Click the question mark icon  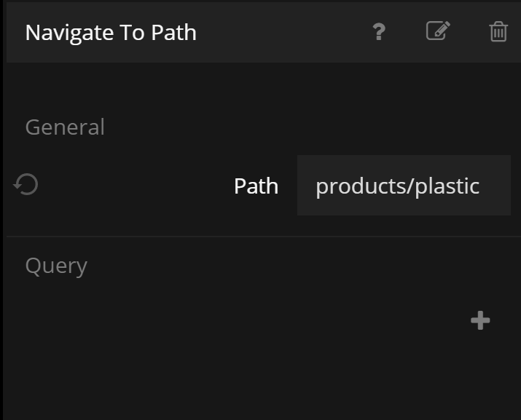click(378, 32)
